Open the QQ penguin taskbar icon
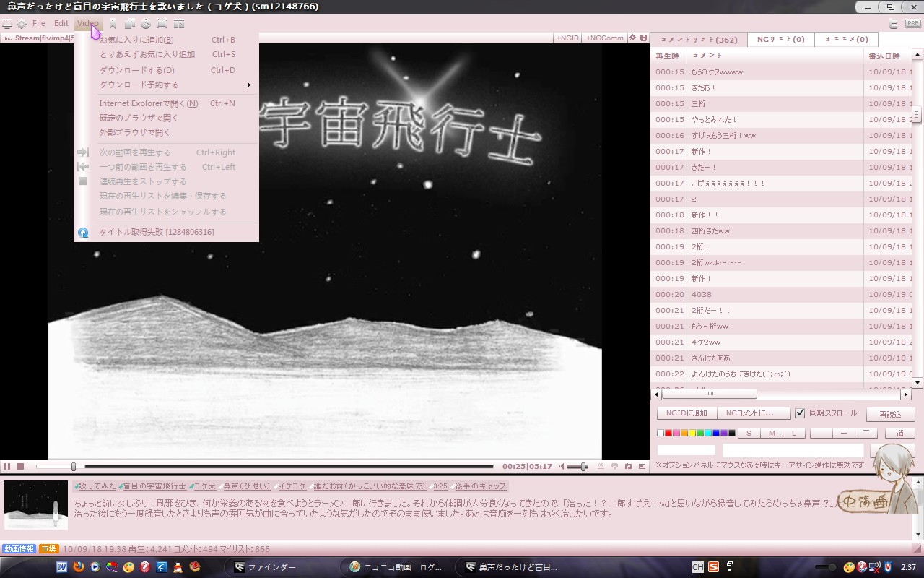 (178, 567)
